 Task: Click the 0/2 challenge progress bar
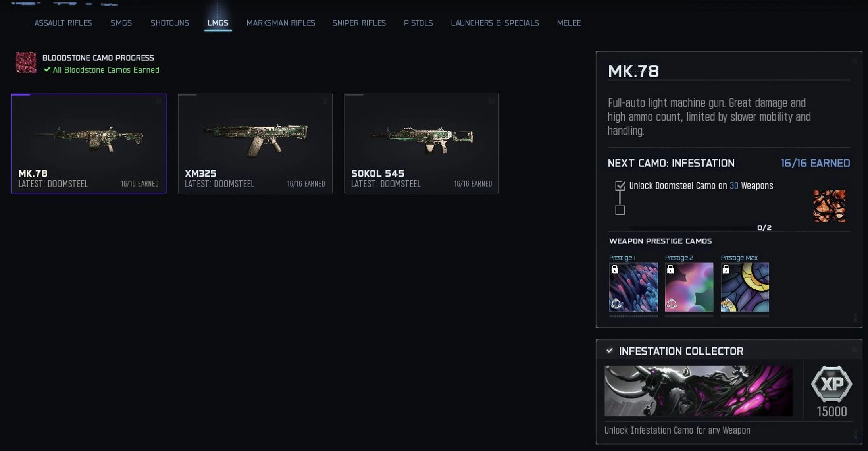(x=693, y=228)
